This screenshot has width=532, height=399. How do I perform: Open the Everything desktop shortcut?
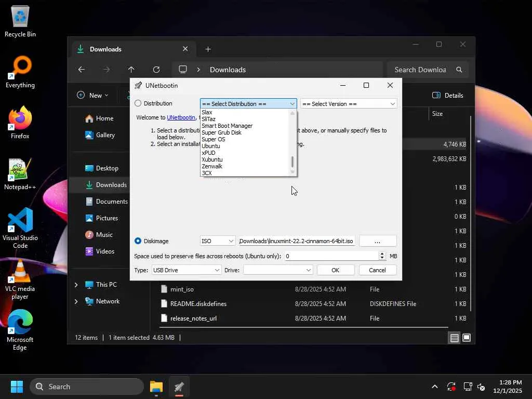pyautogui.click(x=20, y=72)
